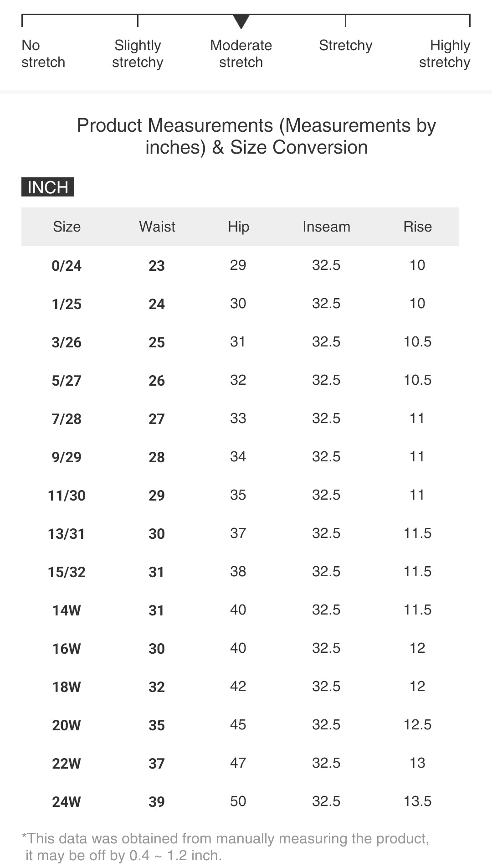The height and width of the screenshot is (868, 492).
Task: Select the INCH unit tab
Action: point(48,187)
